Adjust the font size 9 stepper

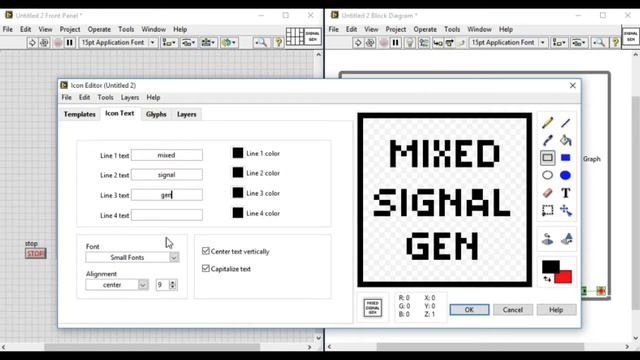click(172, 285)
